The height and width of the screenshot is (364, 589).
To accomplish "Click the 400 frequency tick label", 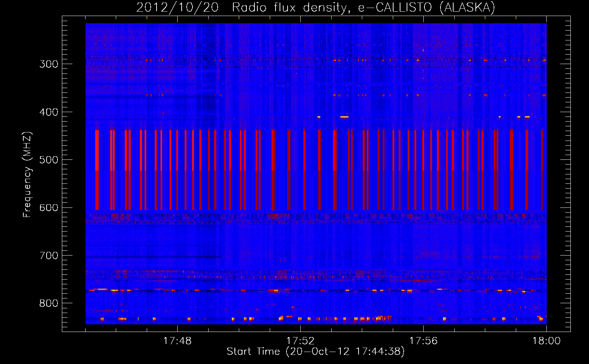I will click(49, 112).
